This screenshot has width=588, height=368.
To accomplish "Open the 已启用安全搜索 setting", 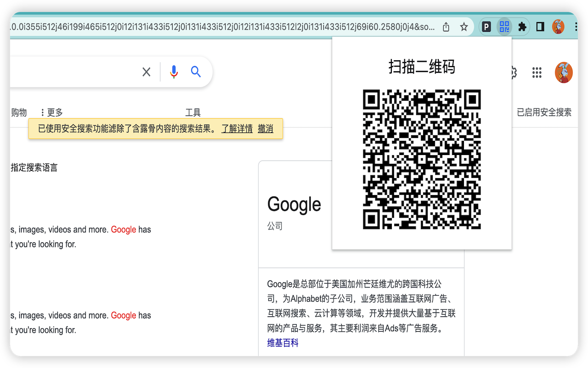I will coord(544,112).
